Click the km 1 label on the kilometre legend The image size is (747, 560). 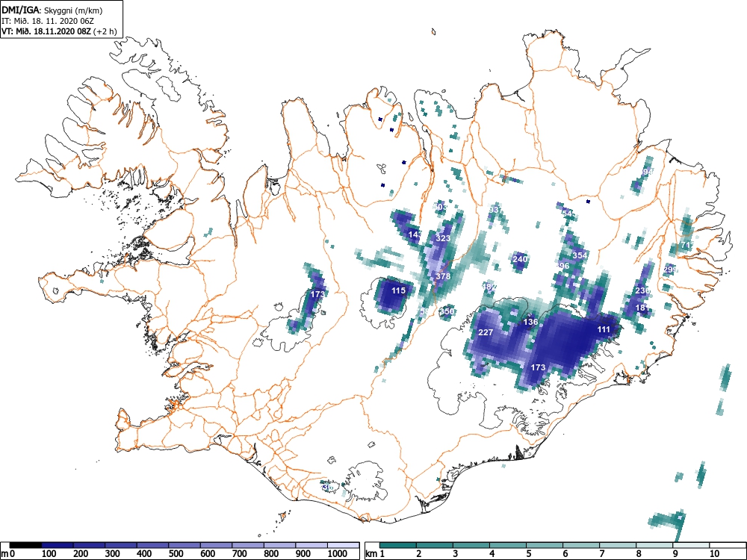click(376, 554)
